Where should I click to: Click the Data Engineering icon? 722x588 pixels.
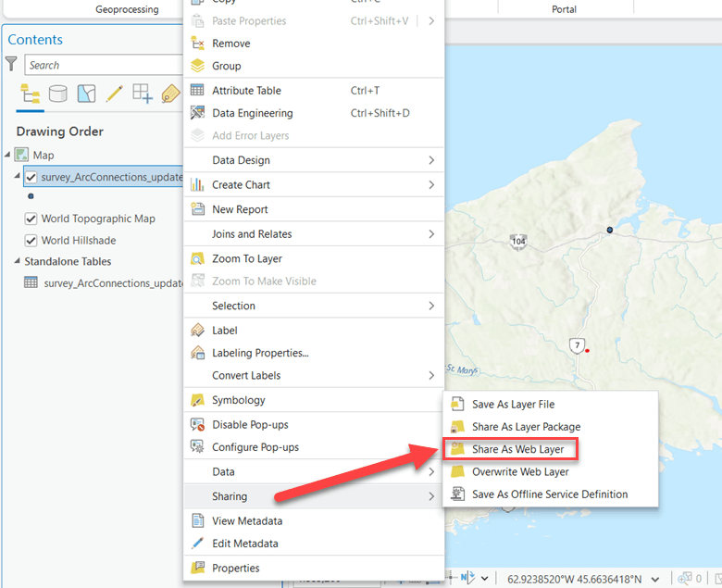click(197, 113)
